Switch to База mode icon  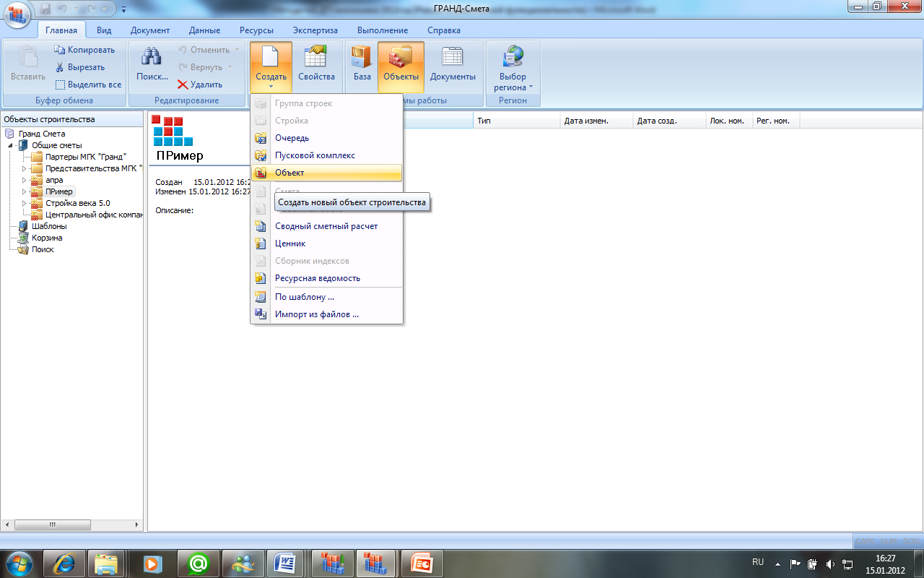pyautogui.click(x=362, y=56)
